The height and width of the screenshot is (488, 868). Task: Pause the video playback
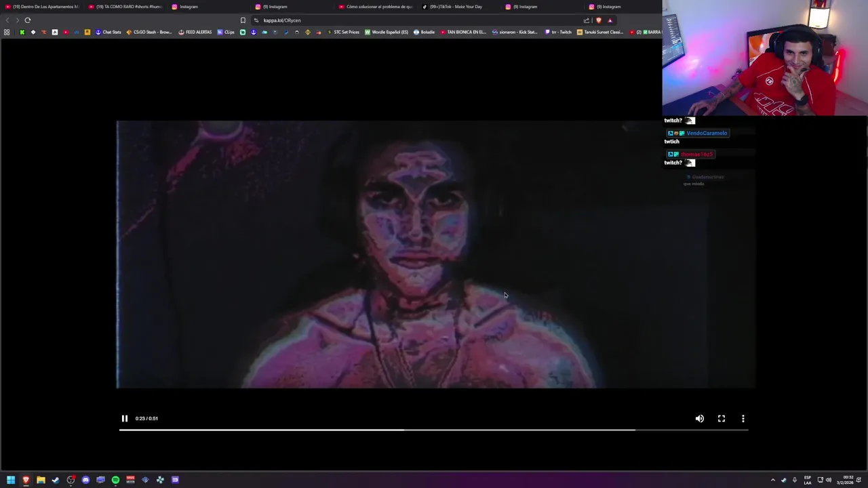(124, 419)
